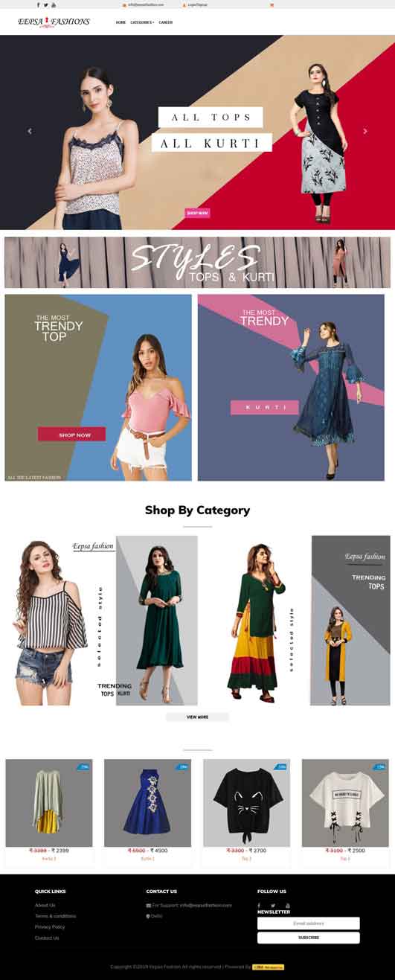Open the shopping cart icon in header
Screen dimensions: 395x980
(272, 4)
